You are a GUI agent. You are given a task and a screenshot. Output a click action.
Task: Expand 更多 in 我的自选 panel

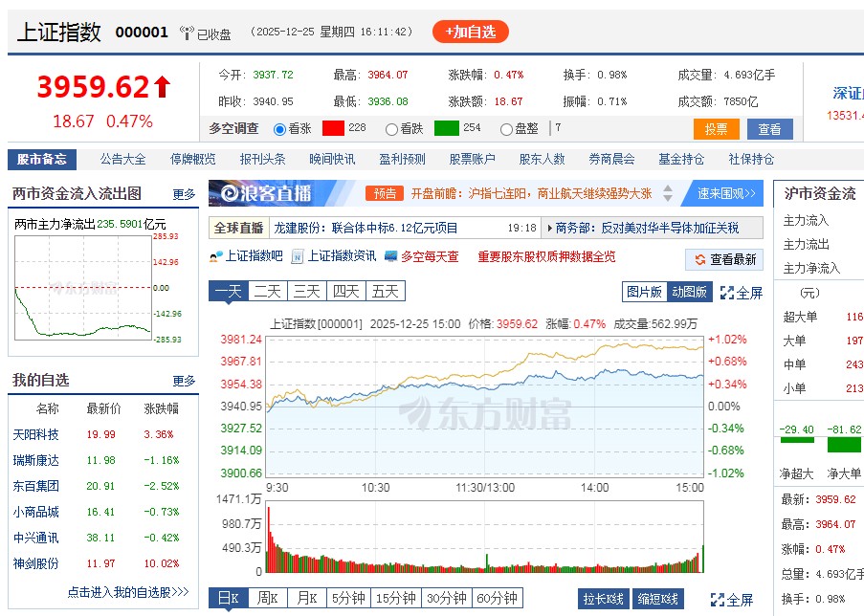pos(184,380)
